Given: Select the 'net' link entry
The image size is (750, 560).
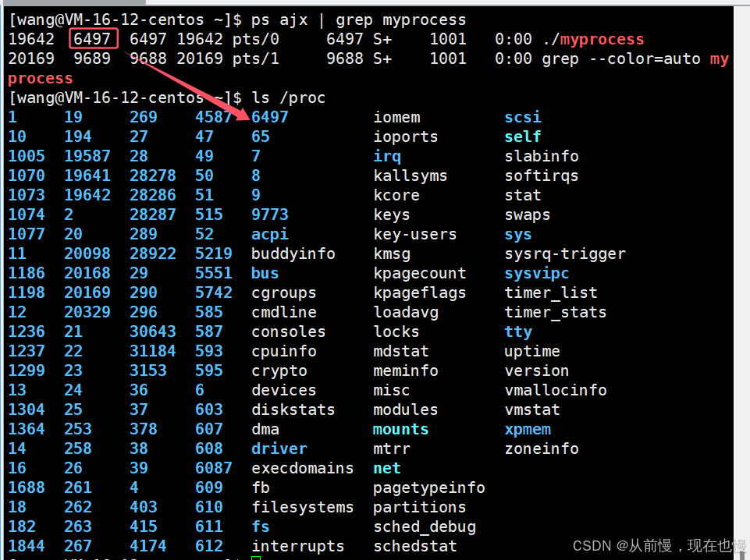Looking at the screenshot, I should coord(387,468).
